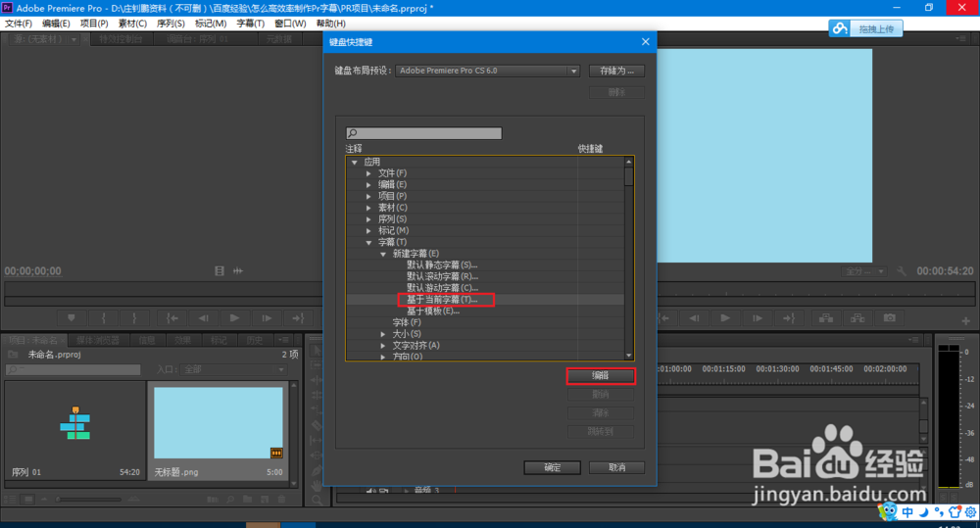Screen dimensions: 980x528
Task: Open the 序列(S) menu in menu bar
Action: (x=171, y=24)
